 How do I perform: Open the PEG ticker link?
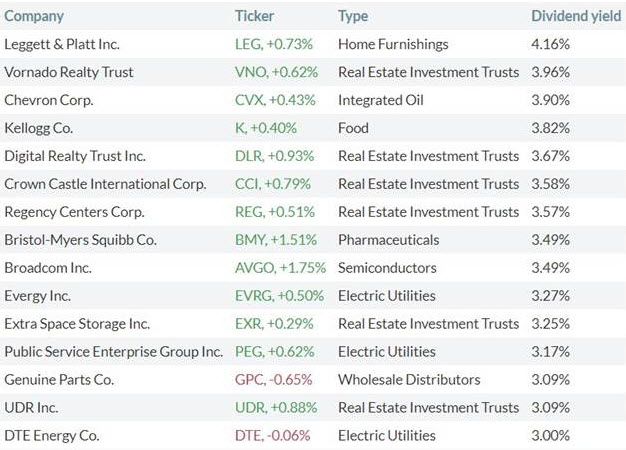click(275, 351)
